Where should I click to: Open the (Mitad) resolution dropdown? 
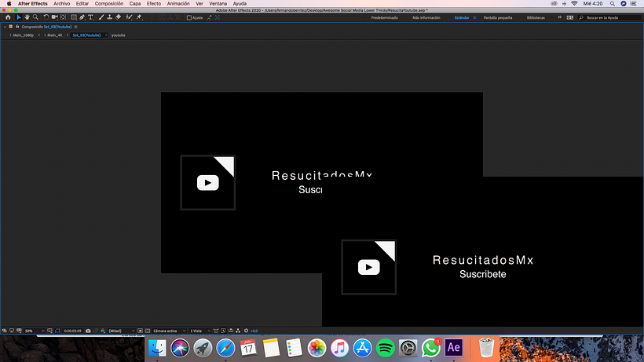pos(121,331)
